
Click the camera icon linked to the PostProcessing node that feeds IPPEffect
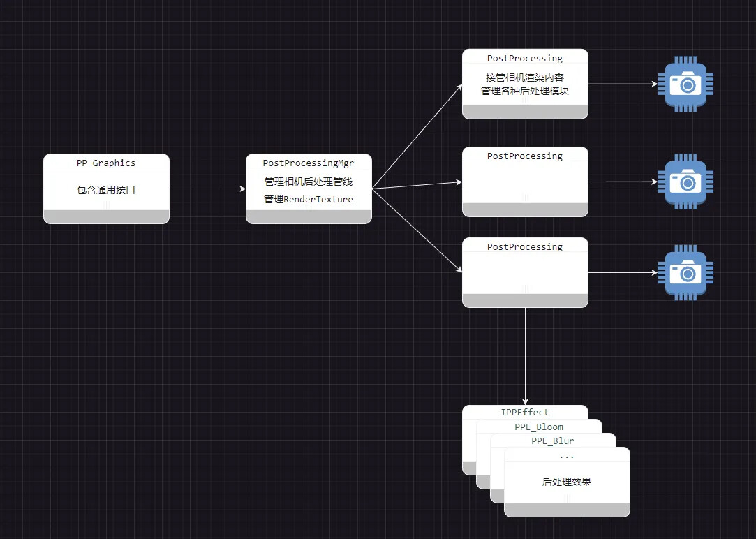point(685,272)
